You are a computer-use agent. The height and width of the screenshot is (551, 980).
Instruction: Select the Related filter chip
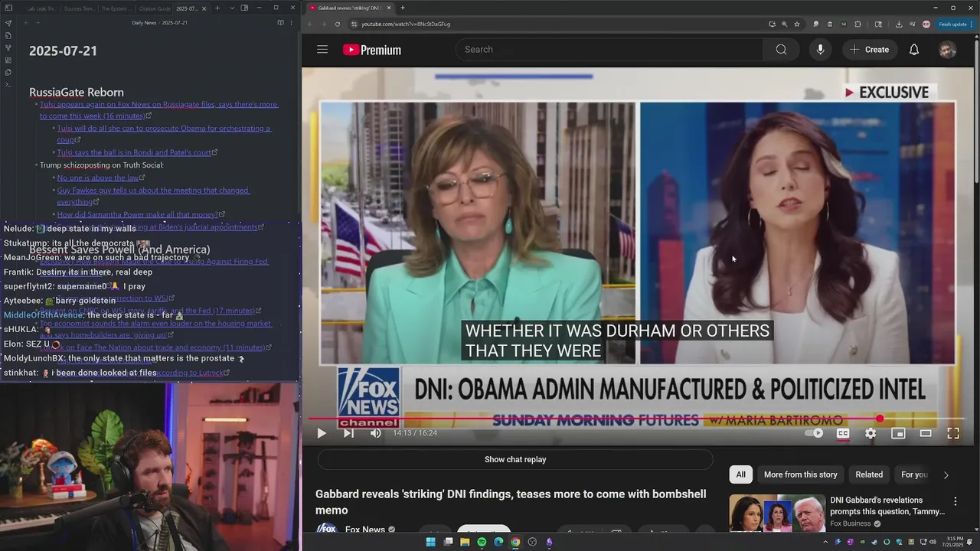[x=869, y=474]
